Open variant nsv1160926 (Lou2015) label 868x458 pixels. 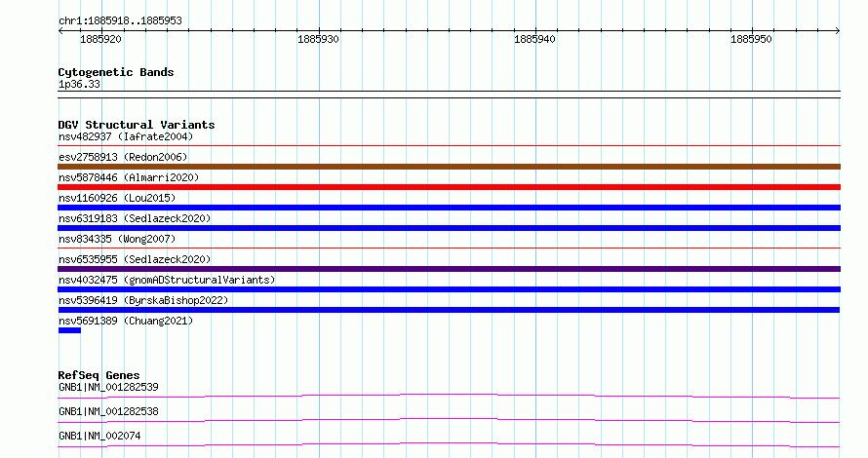pyautogui.click(x=117, y=198)
